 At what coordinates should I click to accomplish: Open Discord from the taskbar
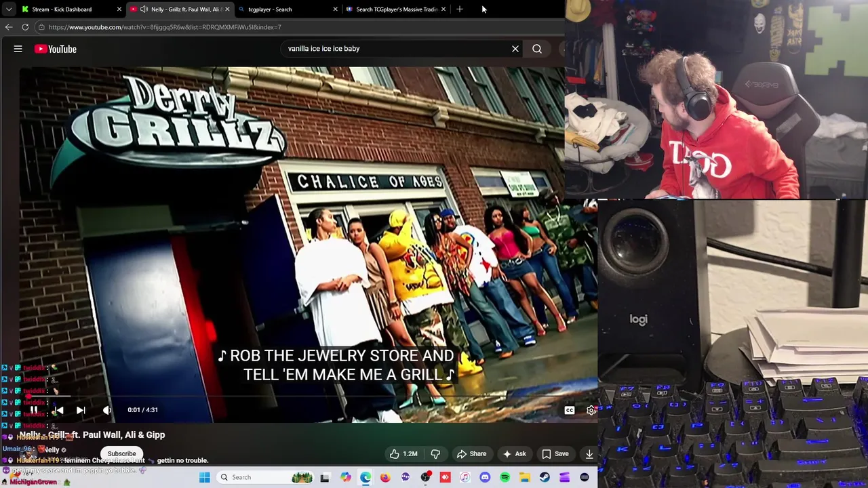click(x=485, y=477)
